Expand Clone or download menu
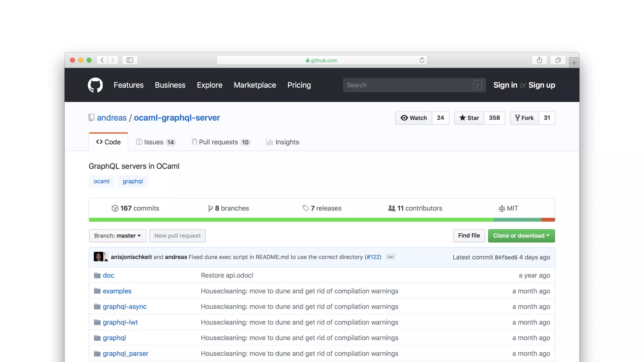This screenshot has height=362, width=644. click(x=521, y=236)
